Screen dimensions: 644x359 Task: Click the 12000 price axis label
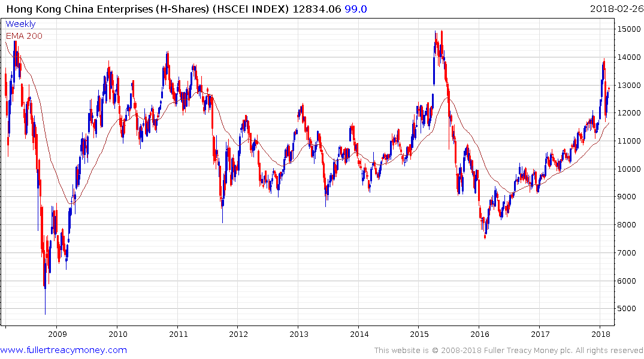click(x=629, y=113)
